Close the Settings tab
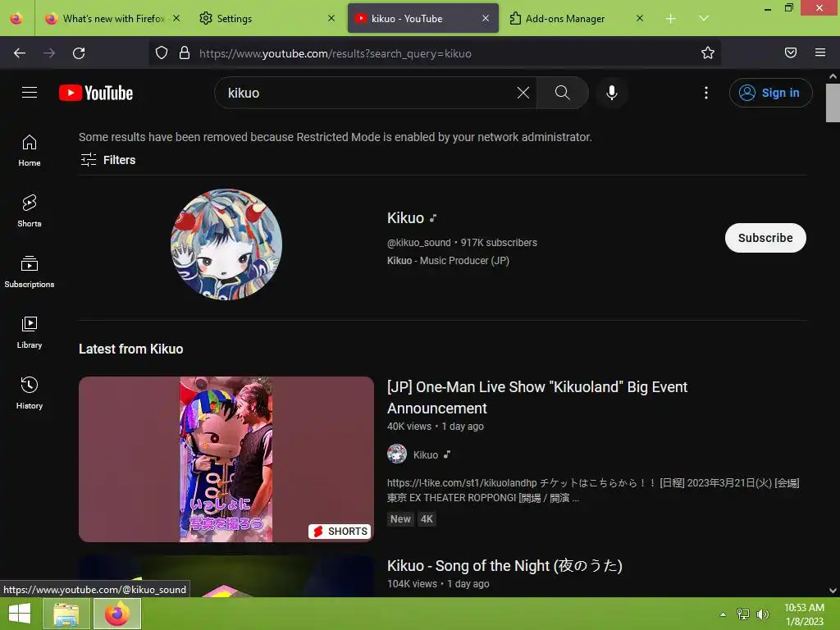Viewport: 840px width, 630px height. (331, 18)
